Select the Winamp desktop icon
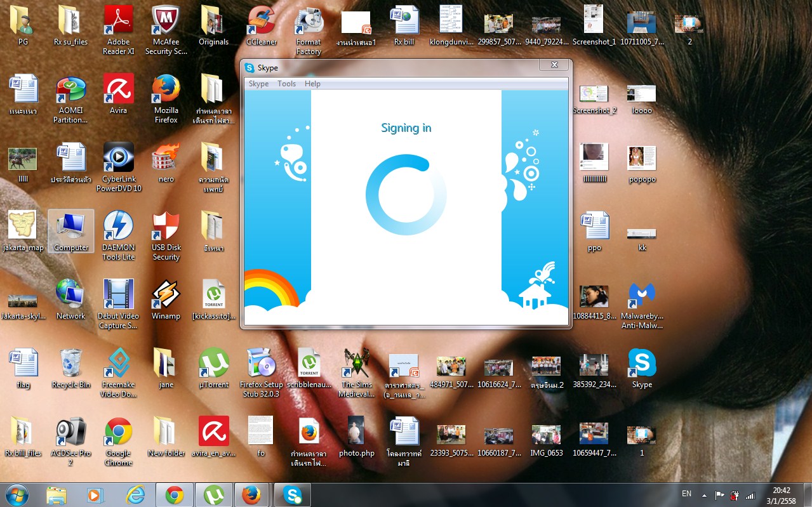The image size is (812, 507). click(166, 300)
